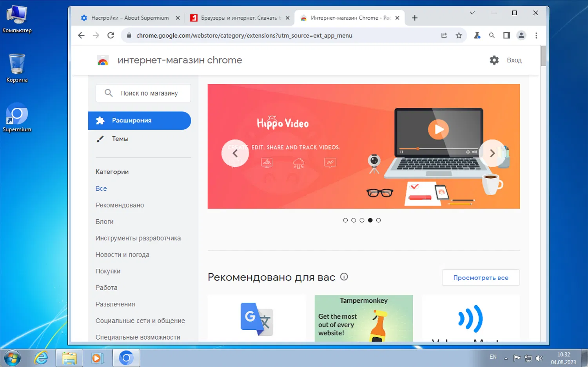Close the Интернет-магазин Chrome tab
This screenshot has height=367, width=588.
[397, 18]
